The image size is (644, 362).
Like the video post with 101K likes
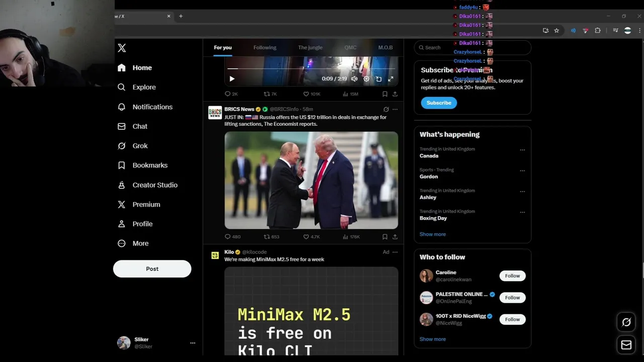tap(311, 94)
